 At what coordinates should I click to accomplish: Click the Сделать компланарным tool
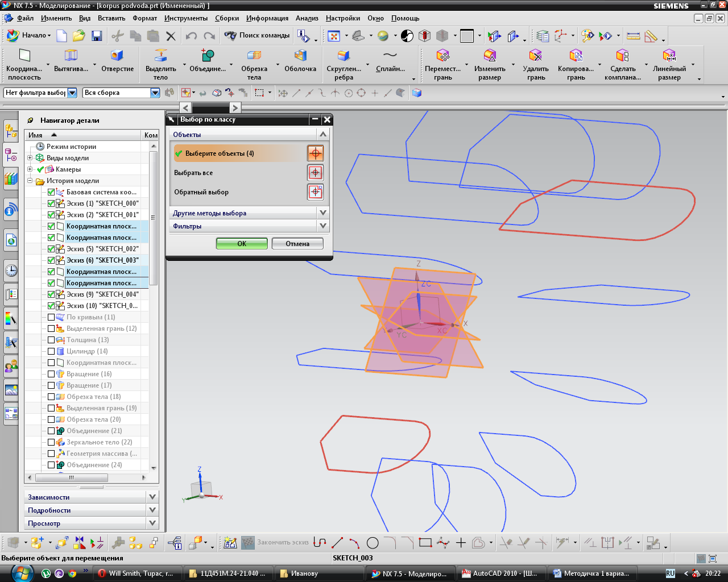coord(623,64)
